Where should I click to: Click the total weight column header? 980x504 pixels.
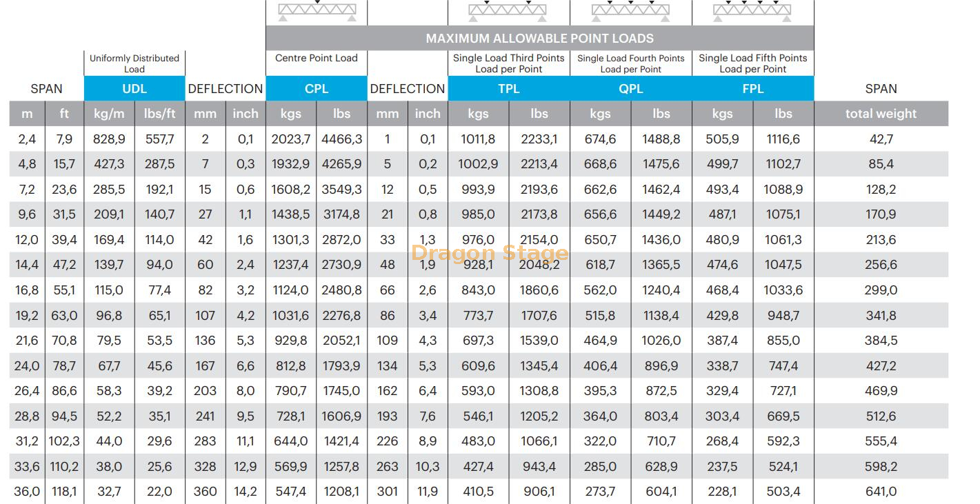coord(881,114)
